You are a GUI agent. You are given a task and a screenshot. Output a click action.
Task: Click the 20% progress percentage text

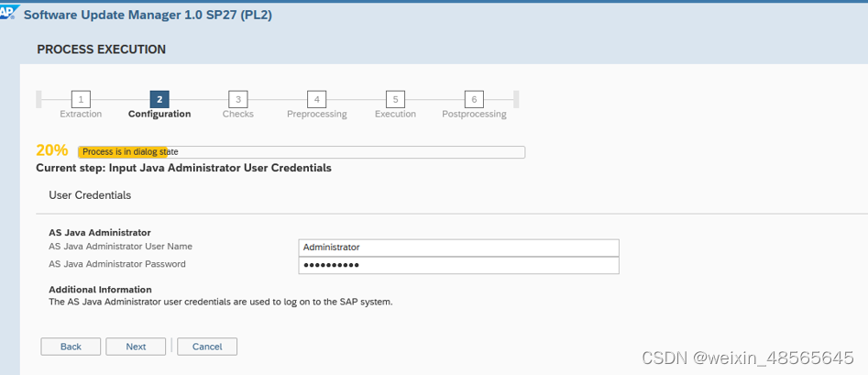[52, 150]
